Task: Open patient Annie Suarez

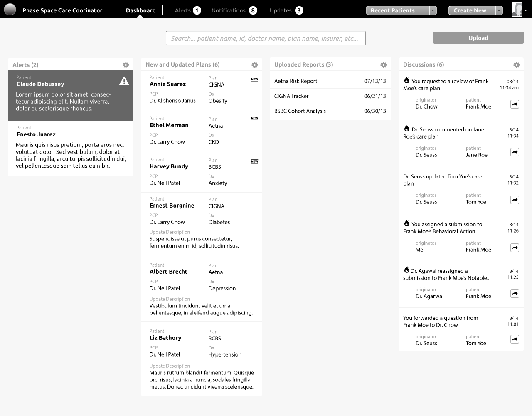Action: (167, 84)
